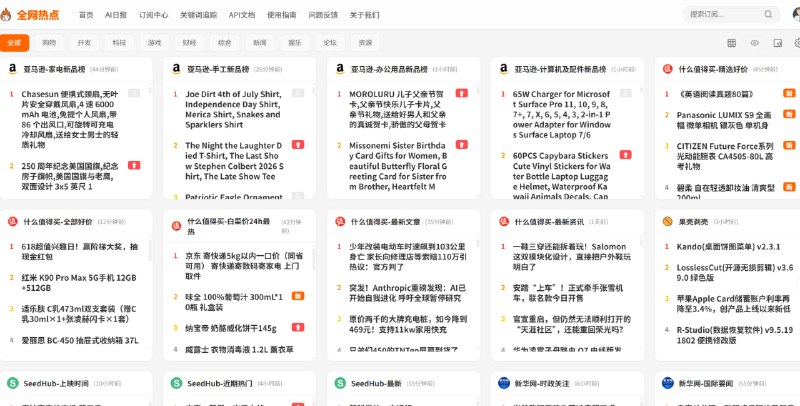Toggle the eye visibility icon
Viewport: 800px width, 406px height.
point(755,43)
